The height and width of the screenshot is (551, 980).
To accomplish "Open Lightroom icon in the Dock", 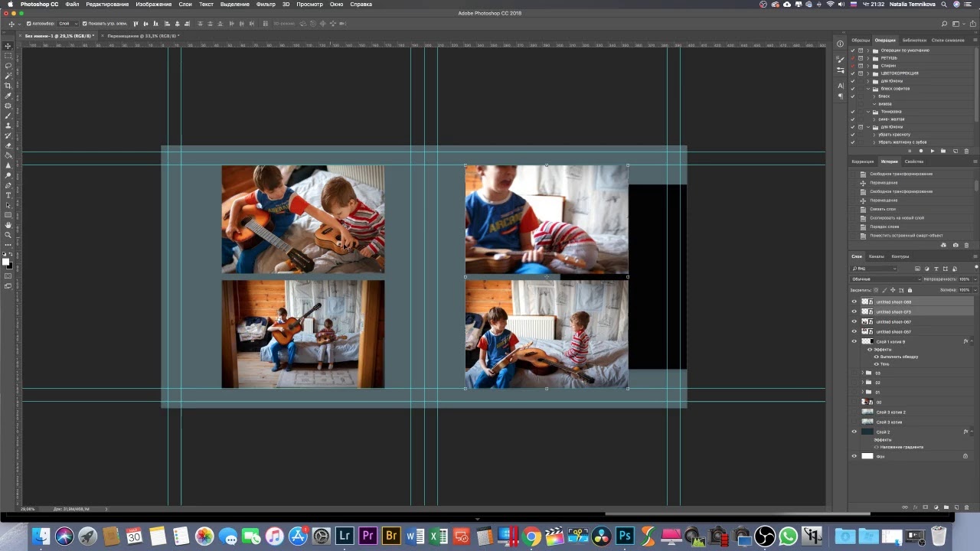I will click(x=345, y=536).
